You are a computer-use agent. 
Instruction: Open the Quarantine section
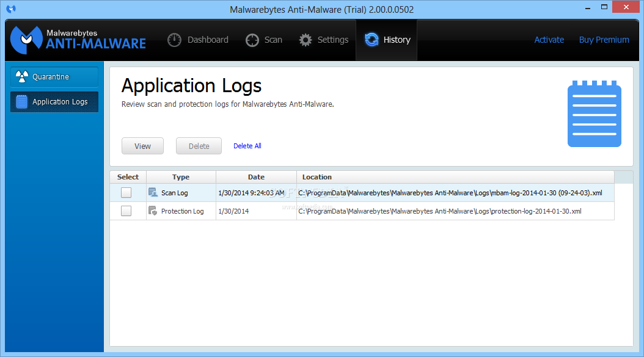[54, 77]
